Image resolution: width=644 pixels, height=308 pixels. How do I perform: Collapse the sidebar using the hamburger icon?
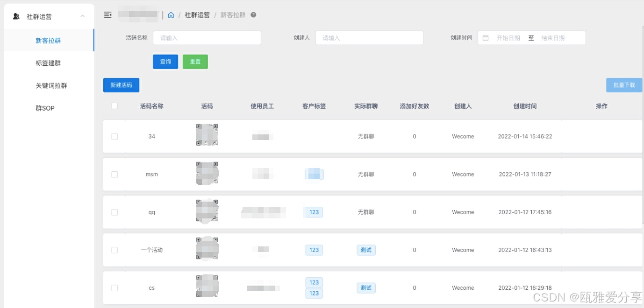point(108,15)
